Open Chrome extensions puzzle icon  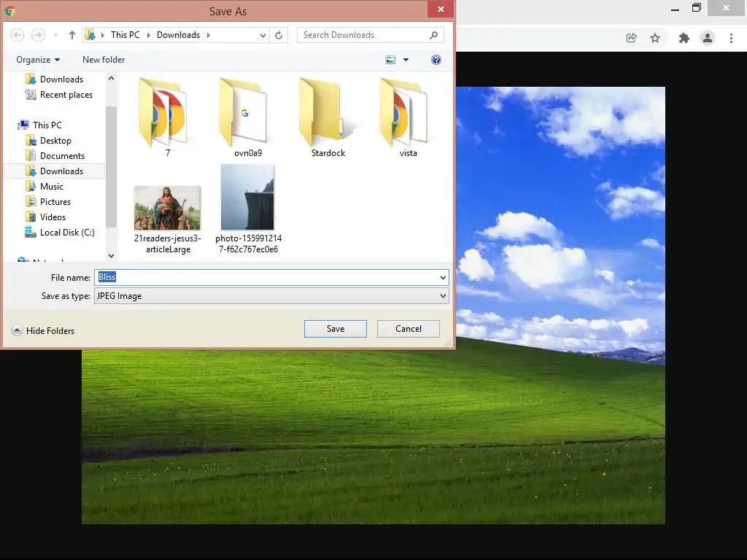click(x=684, y=38)
